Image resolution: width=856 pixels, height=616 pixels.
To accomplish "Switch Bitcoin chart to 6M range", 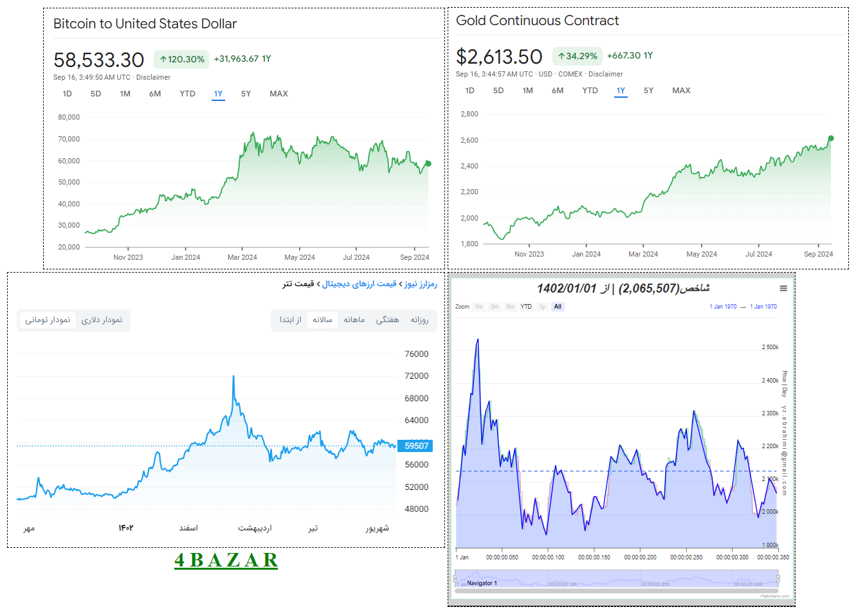I will pos(155,94).
